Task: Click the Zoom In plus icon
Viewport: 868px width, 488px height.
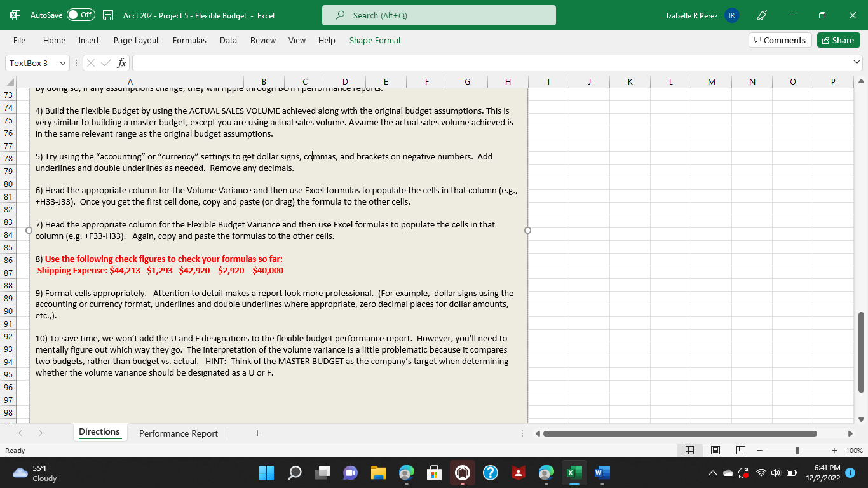Action: (x=835, y=450)
